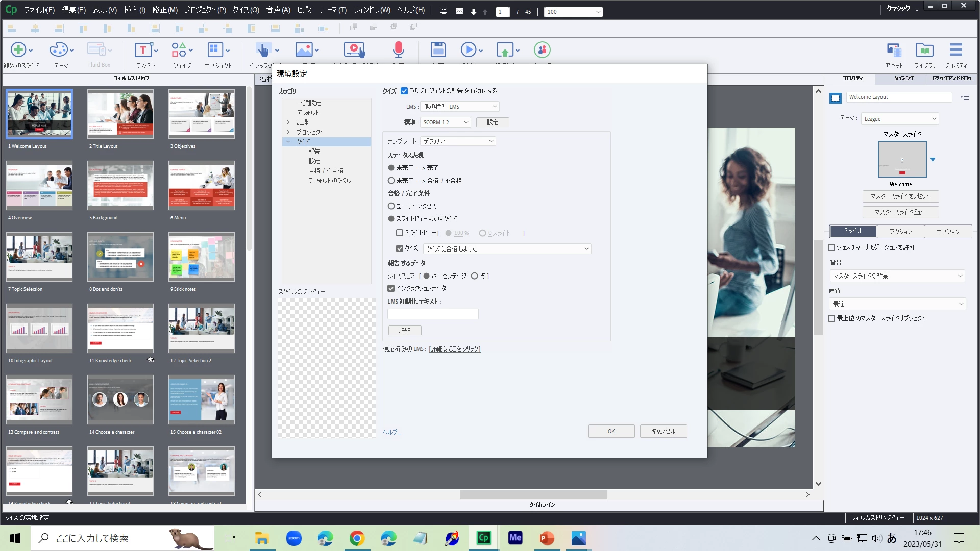The height and width of the screenshot is (551, 980).
Task: Click the Cancel (キャンセル) button
Action: point(663,431)
